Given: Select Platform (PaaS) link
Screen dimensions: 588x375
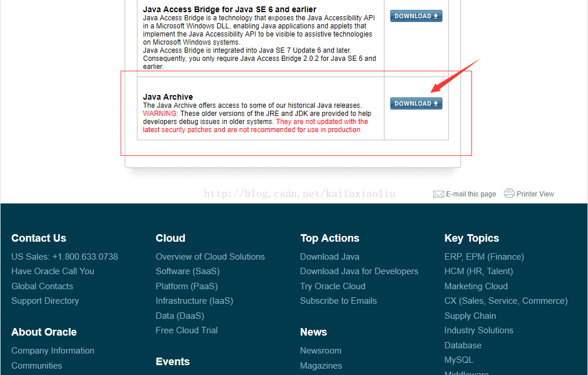Looking at the screenshot, I should (186, 286).
